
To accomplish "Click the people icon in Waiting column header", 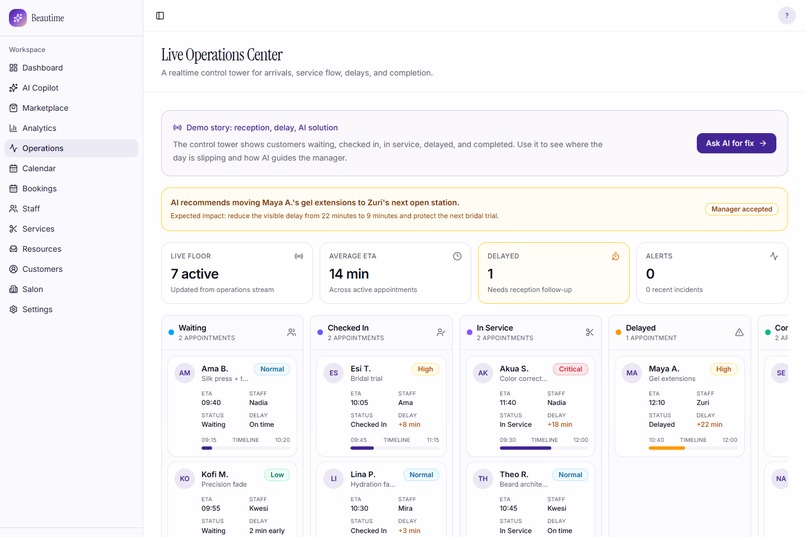I will coord(291,332).
